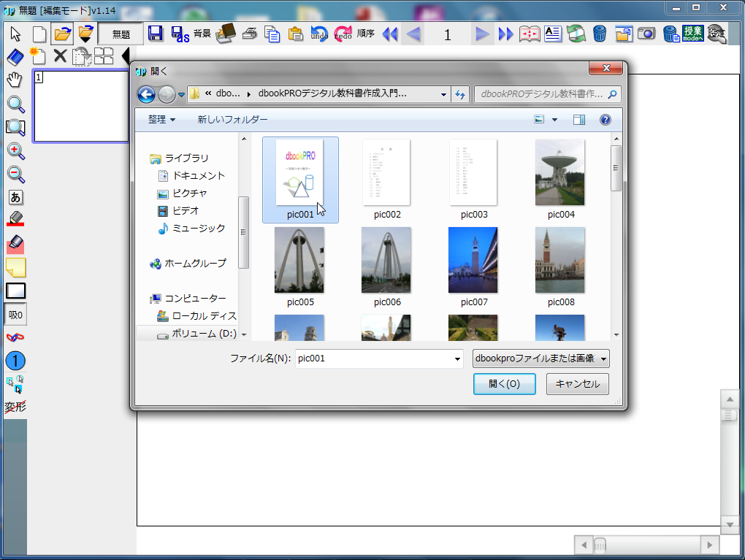Viewport: 745px width, 560px height.
Task: Click the clipboard paste icon
Action: (x=296, y=34)
